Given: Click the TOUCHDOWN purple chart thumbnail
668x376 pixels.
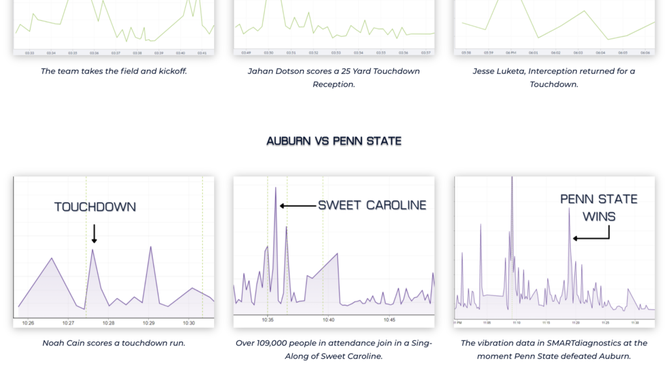Looking at the screenshot, I should tap(114, 252).
